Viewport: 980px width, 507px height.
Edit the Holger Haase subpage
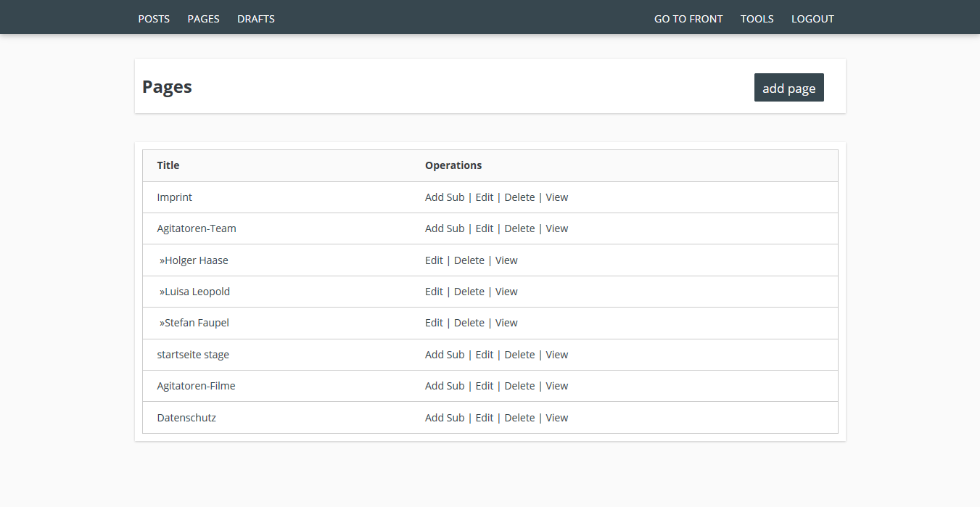tap(434, 260)
